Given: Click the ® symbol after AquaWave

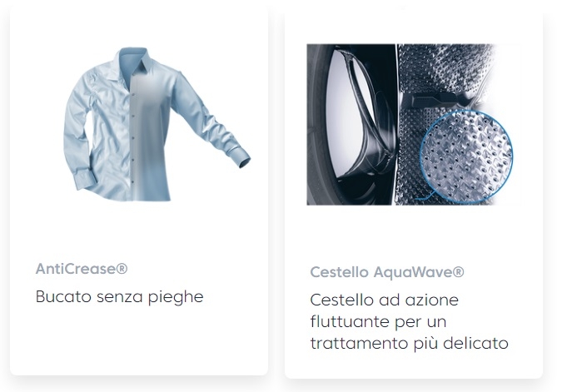Looking at the screenshot, I should click(x=459, y=271).
